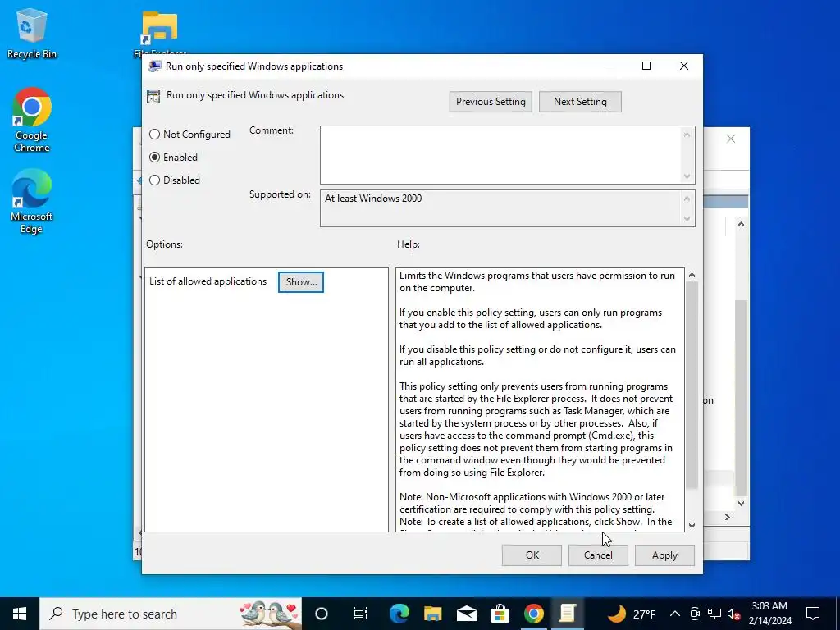The height and width of the screenshot is (630, 840).
Task: Open Microsoft Store from the taskbar
Action: click(x=500, y=614)
